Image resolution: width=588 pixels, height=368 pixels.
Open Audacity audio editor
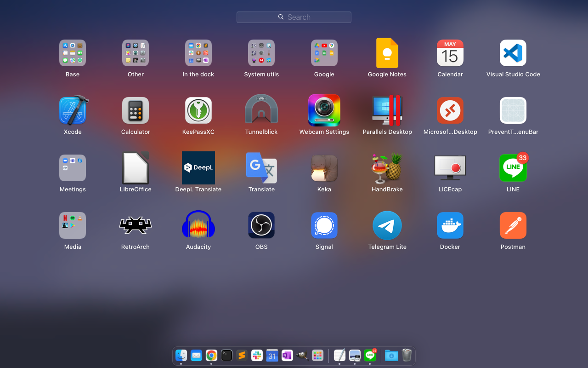click(198, 225)
